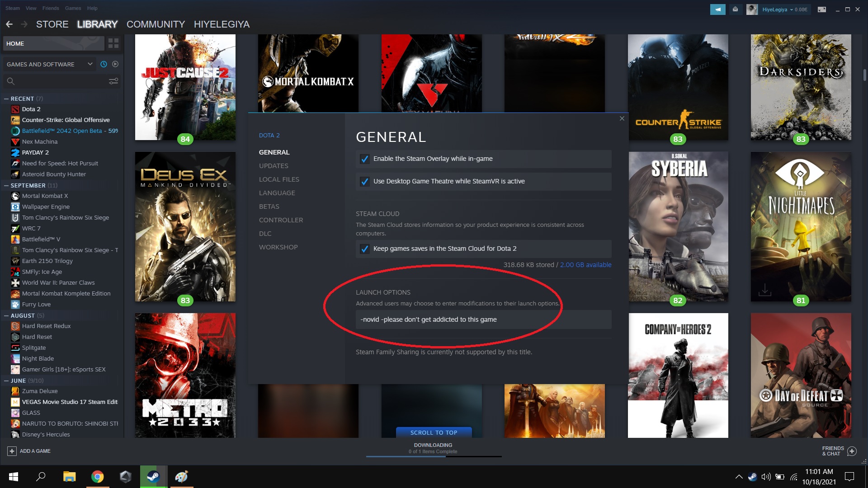Click the announcements megaphone icon
The width and height of the screenshot is (868, 488).
coord(717,9)
